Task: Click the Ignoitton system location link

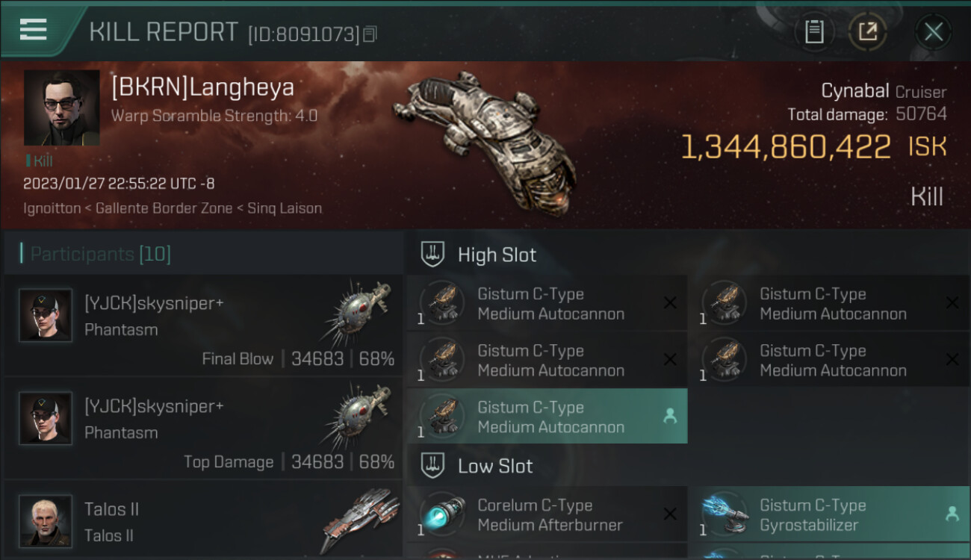Action: [52, 208]
